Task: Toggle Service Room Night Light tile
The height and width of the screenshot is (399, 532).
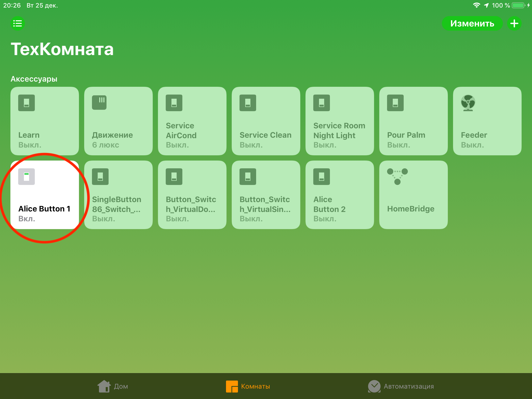Action: coord(340,121)
